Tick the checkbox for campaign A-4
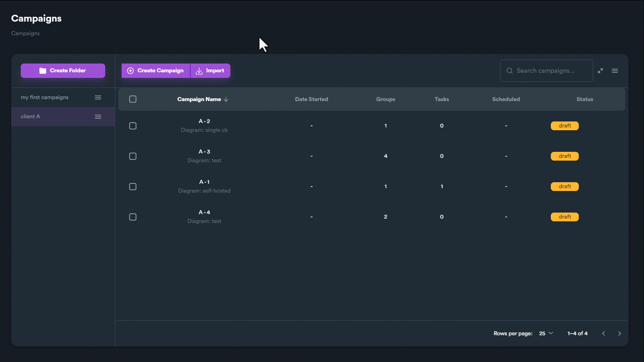The width and height of the screenshot is (644, 362). click(x=133, y=217)
